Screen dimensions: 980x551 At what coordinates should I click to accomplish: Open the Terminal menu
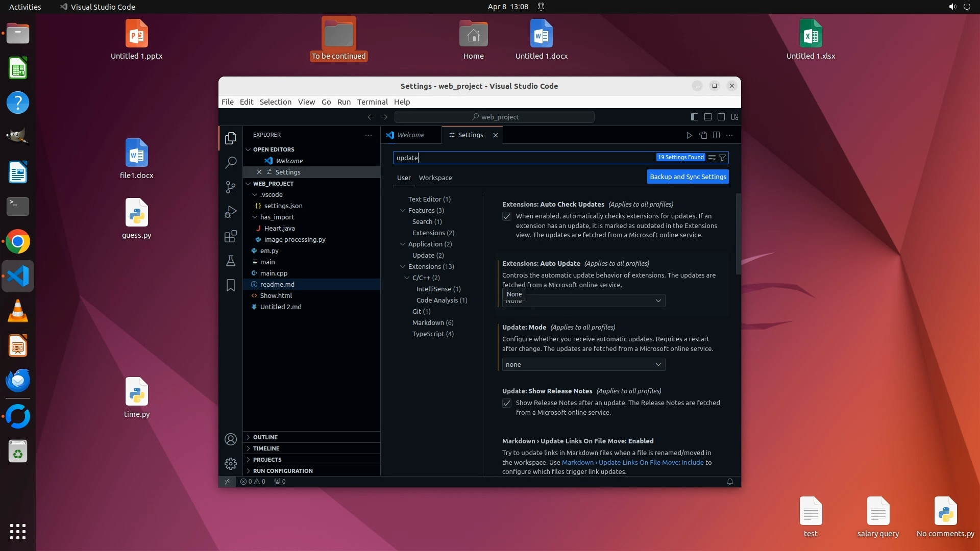pos(372,102)
